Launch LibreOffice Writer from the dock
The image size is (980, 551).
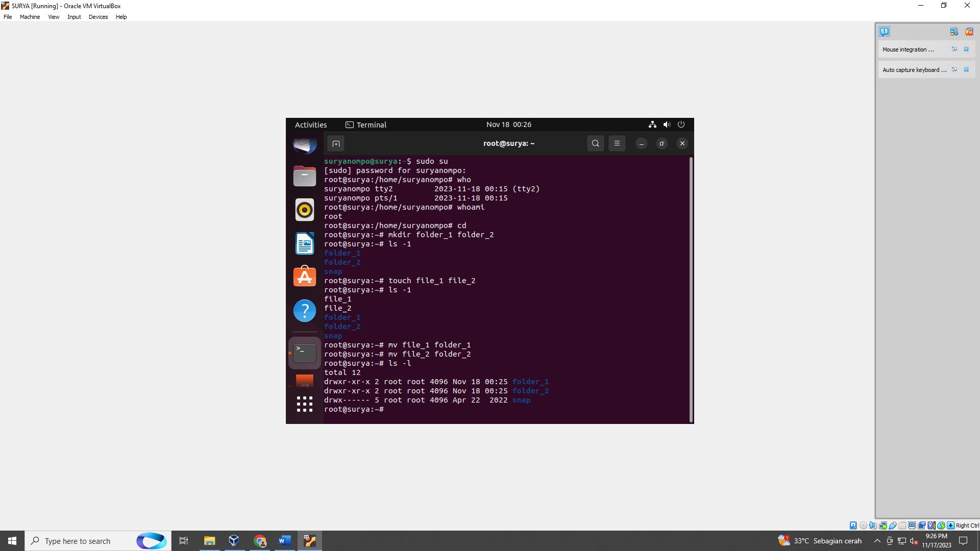[305, 243]
